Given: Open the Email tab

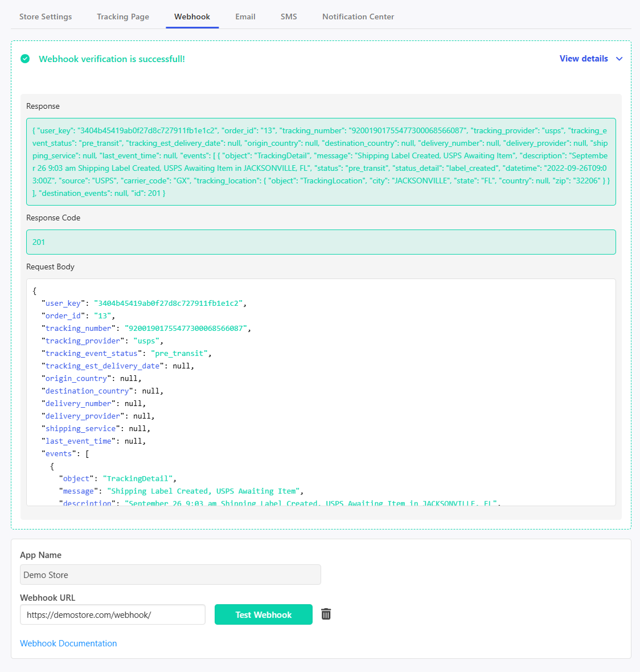Looking at the screenshot, I should coord(245,17).
